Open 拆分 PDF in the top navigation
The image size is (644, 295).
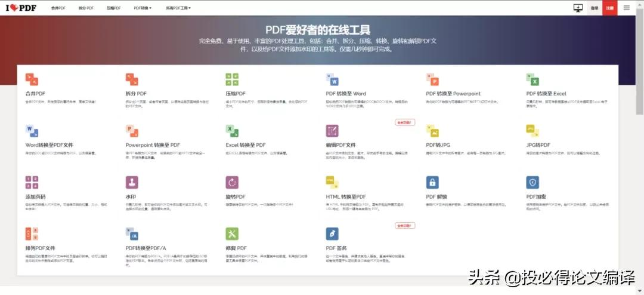pos(86,8)
